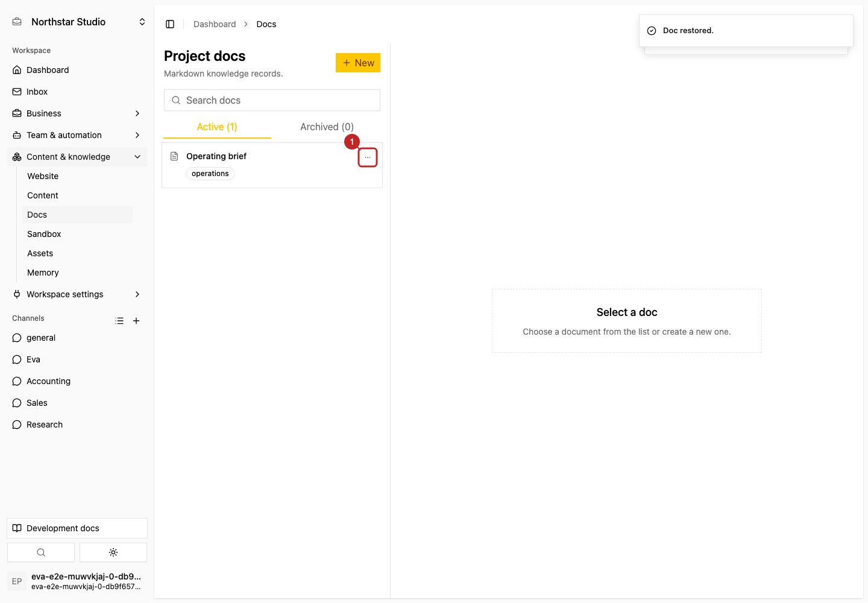Open the Operating brief document

272,165
